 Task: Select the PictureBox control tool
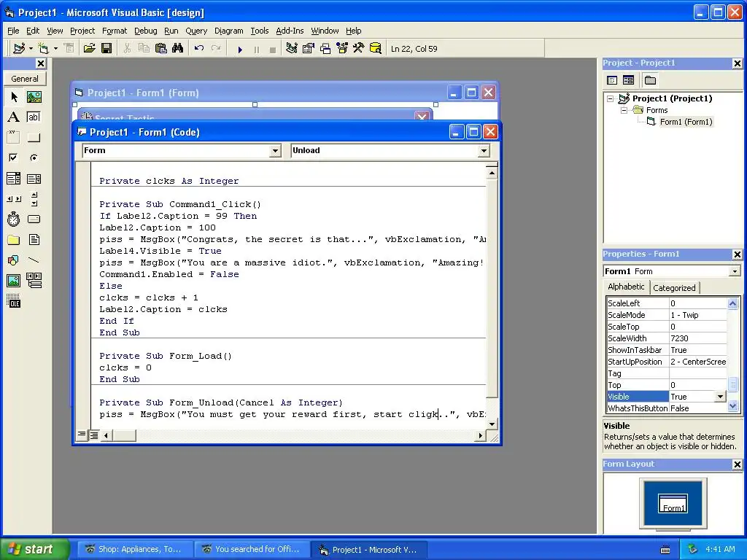click(x=34, y=97)
